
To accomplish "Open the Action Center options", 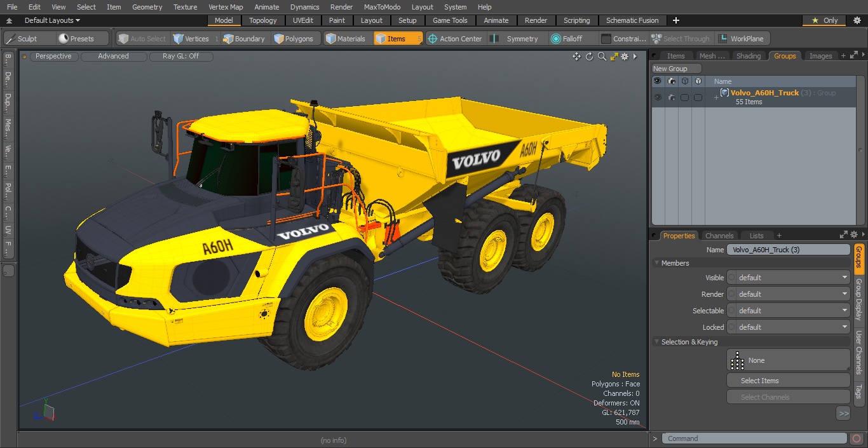I will (x=455, y=39).
